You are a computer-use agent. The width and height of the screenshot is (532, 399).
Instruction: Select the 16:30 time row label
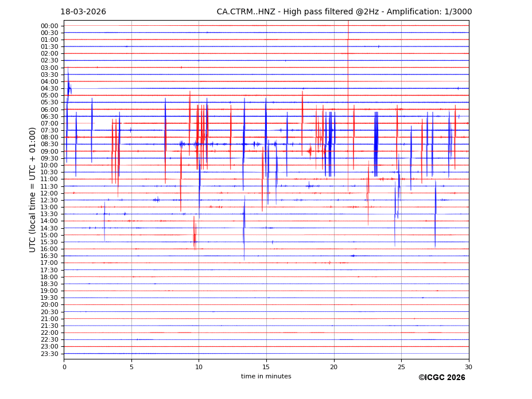tap(49, 256)
